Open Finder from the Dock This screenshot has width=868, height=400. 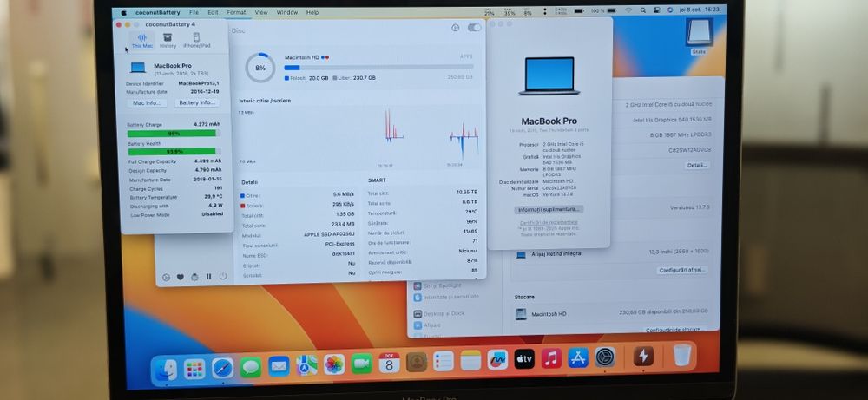[166, 370]
